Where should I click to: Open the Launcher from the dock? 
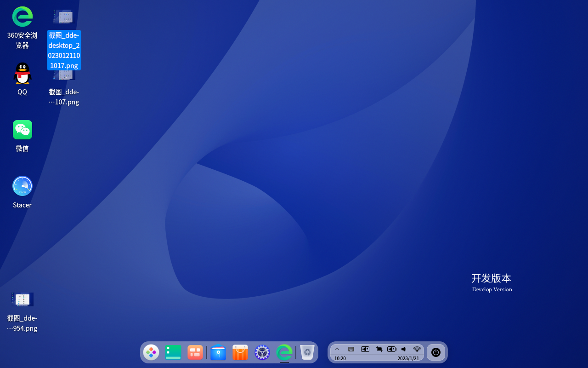[151, 352]
